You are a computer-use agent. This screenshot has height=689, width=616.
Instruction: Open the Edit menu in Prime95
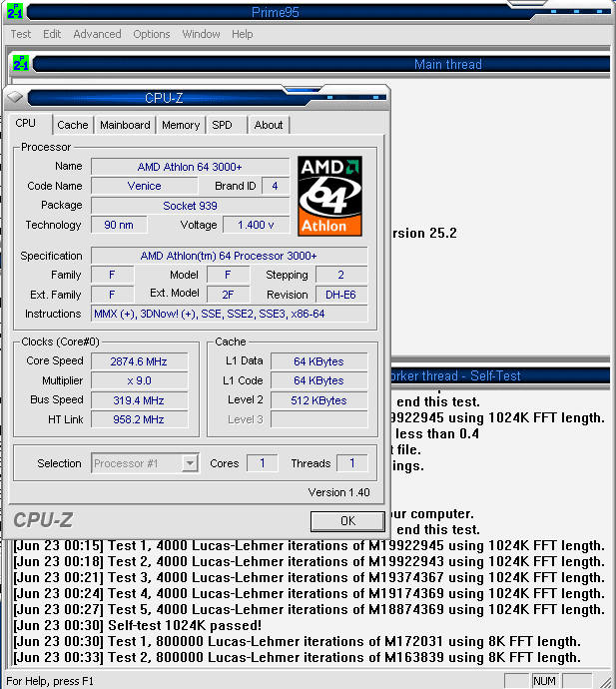pyautogui.click(x=52, y=34)
